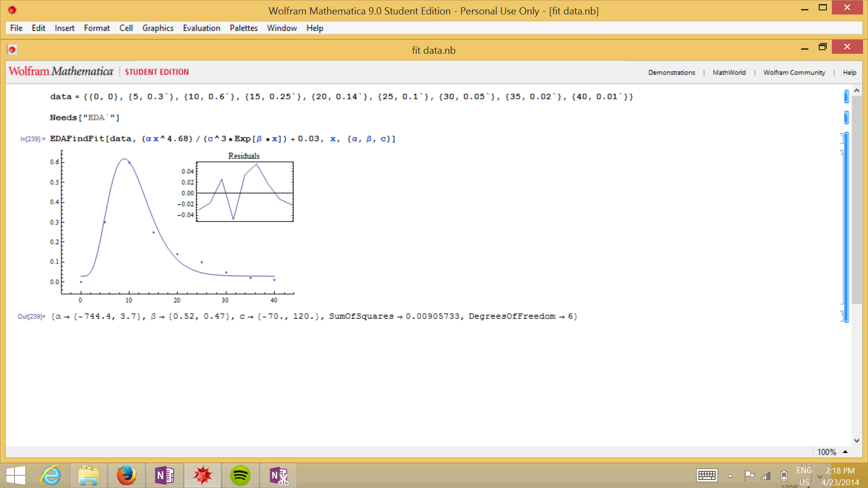Open the MathWorld link
The height and width of the screenshot is (488, 868).
(x=729, y=72)
